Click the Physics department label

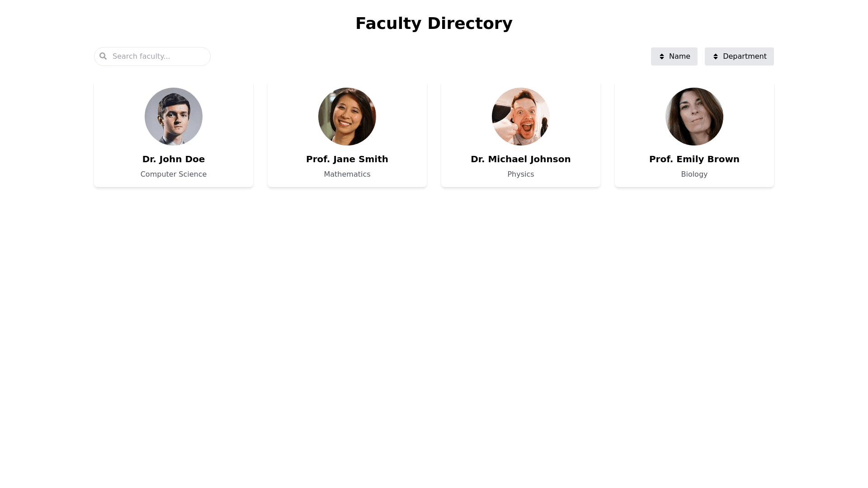(x=521, y=174)
